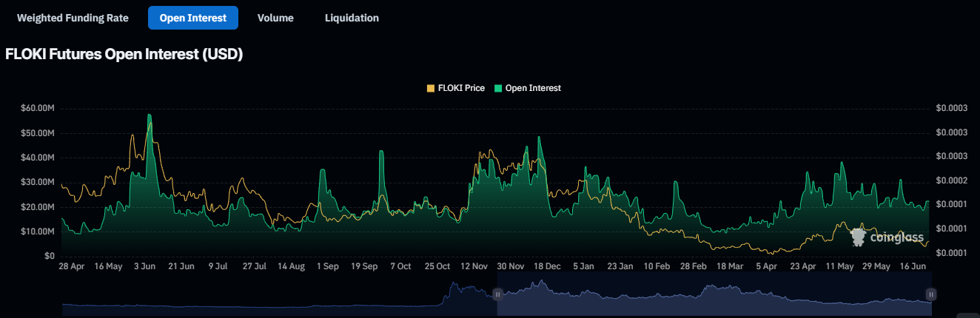Click the 21 Jun date label

181,266
